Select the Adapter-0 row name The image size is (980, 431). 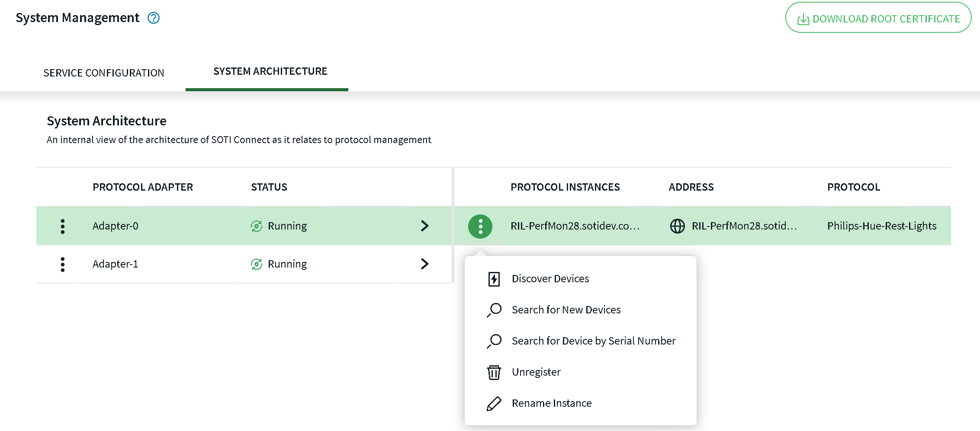(116, 226)
